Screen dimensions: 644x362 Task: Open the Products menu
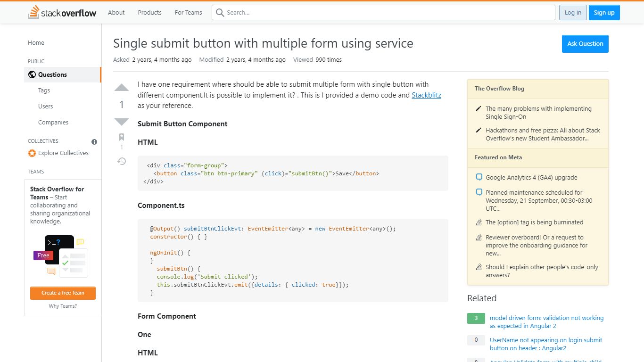click(150, 13)
